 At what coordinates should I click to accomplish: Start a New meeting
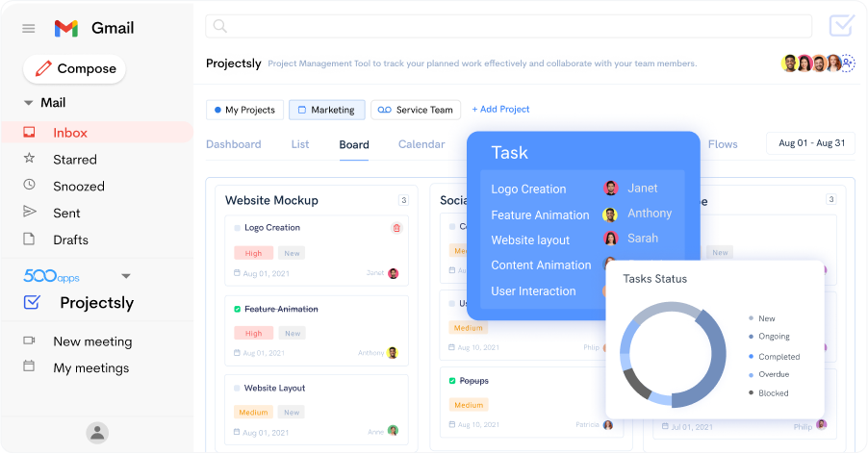pos(92,341)
